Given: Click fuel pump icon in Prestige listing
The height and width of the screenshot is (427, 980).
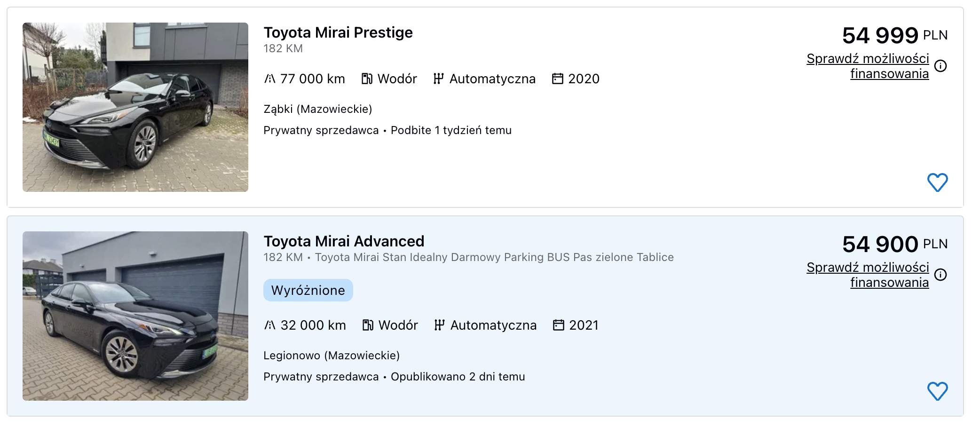Looking at the screenshot, I should click(x=367, y=79).
